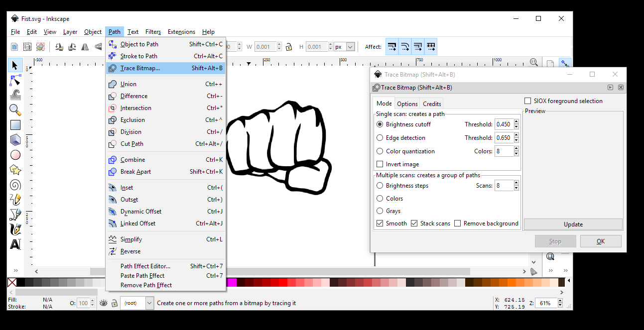This screenshot has width=644, height=330.
Task: Switch to the Options tab
Action: click(x=407, y=104)
